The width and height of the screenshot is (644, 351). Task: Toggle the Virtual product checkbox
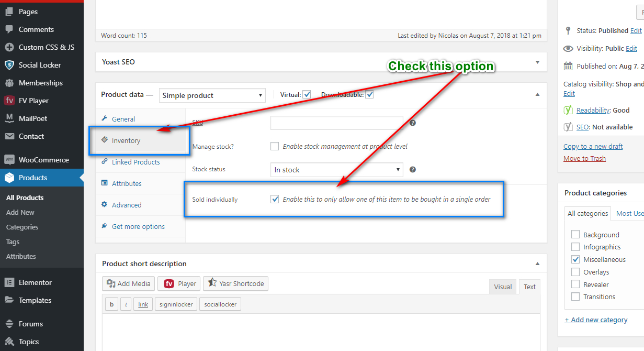coord(307,95)
